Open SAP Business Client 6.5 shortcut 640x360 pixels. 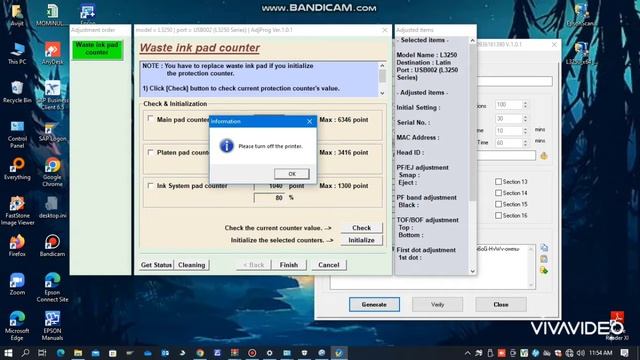(x=52, y=95)
